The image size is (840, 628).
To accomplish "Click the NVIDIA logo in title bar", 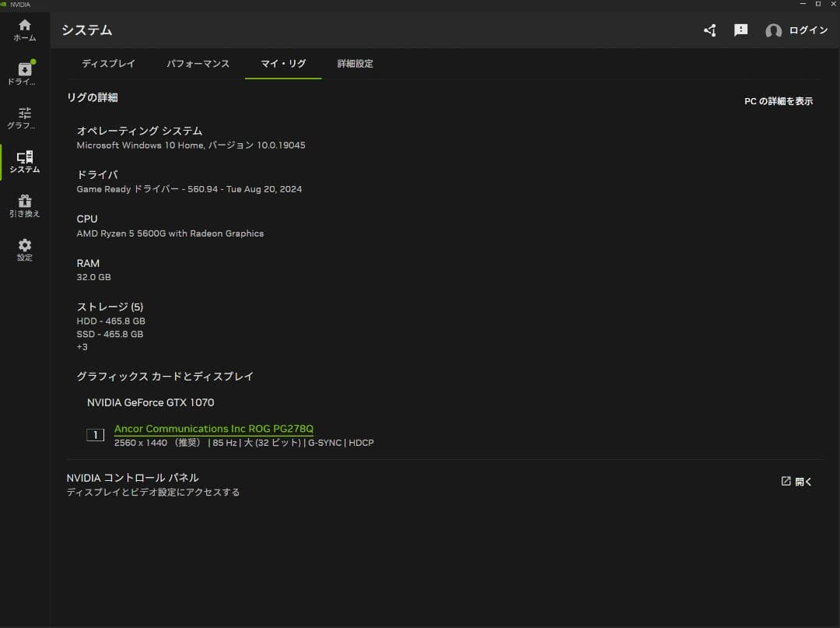I will coord(5,5).
